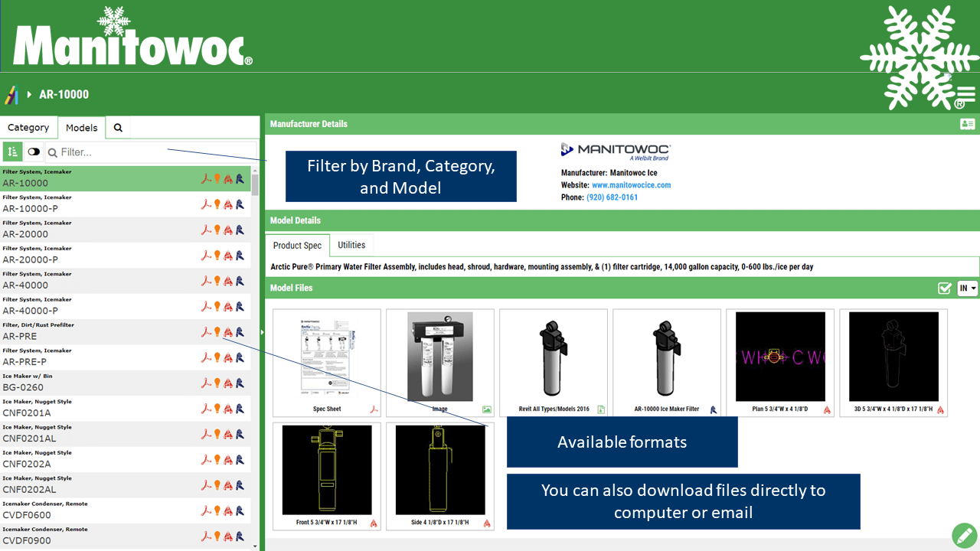The height and width of the screenshot is (551, 980).
Task: Click the Revit icon on the AR-PRE row
Action: (x=240, y=332)
